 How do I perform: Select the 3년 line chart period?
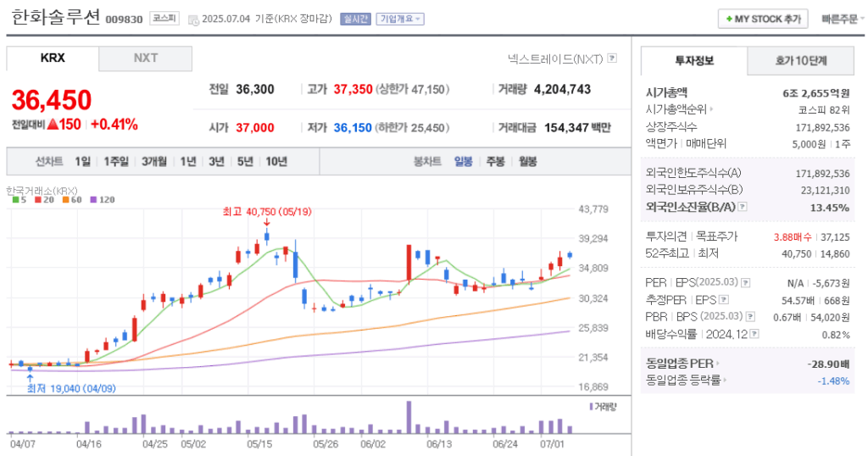click(216, 162)
